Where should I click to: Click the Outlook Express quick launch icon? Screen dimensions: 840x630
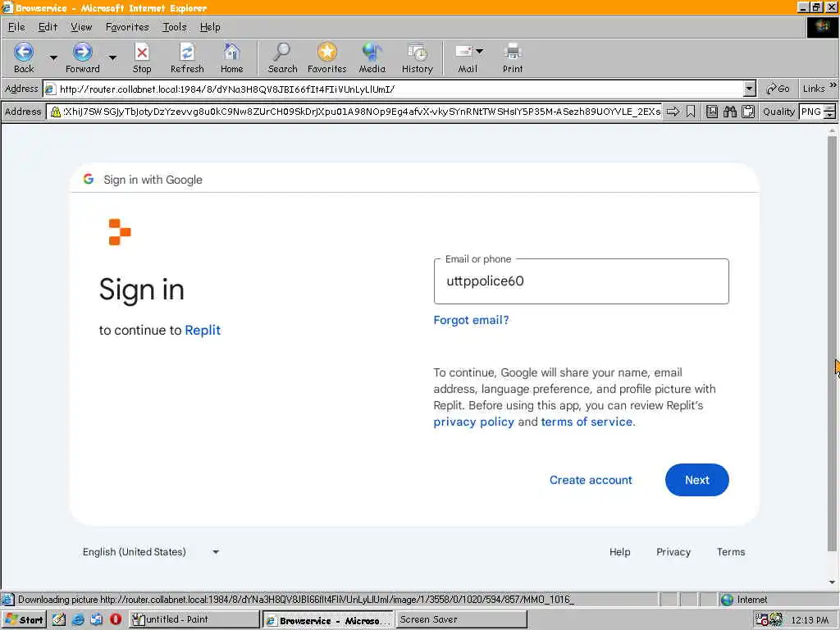pyautogui.click(x=97, y=620)
